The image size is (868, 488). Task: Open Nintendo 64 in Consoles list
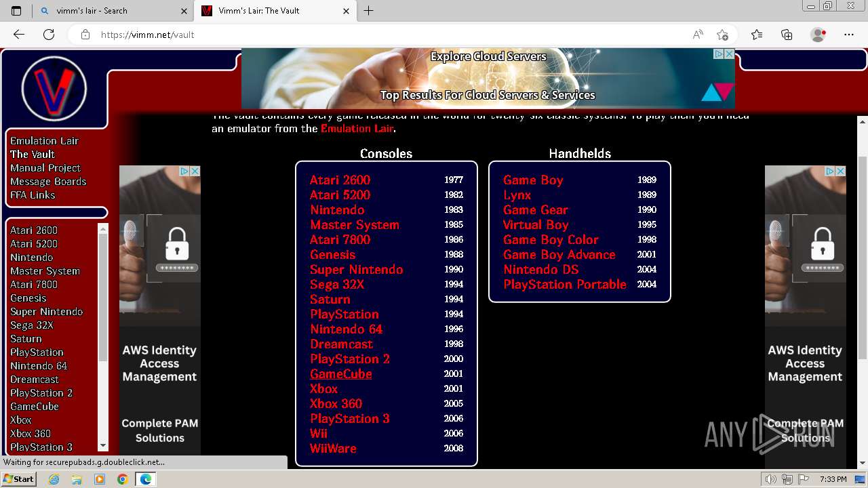coord(347,329)
